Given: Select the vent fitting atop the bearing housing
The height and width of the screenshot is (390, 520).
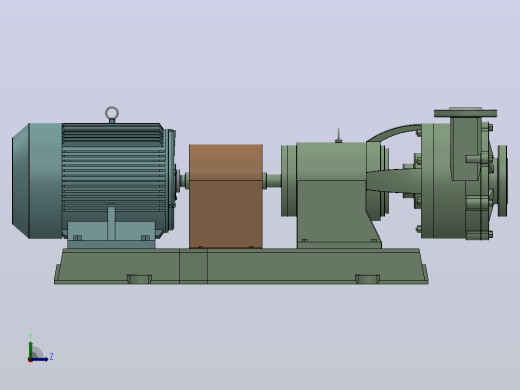Looking at the screenshot, I should click(x=338, y=136).
